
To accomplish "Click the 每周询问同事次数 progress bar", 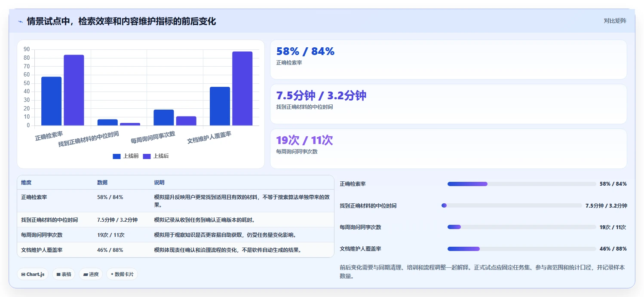I will 522,227.
